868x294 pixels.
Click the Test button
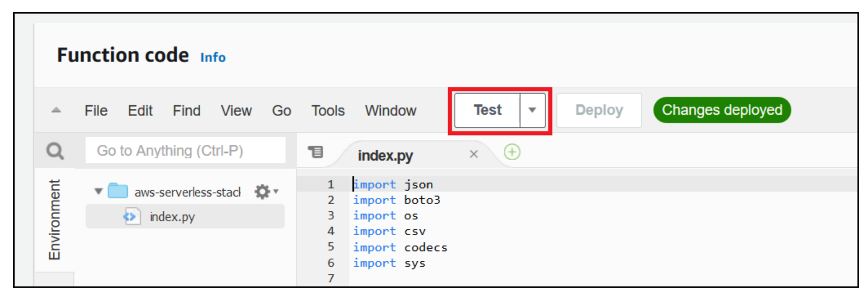pos(487,110)
